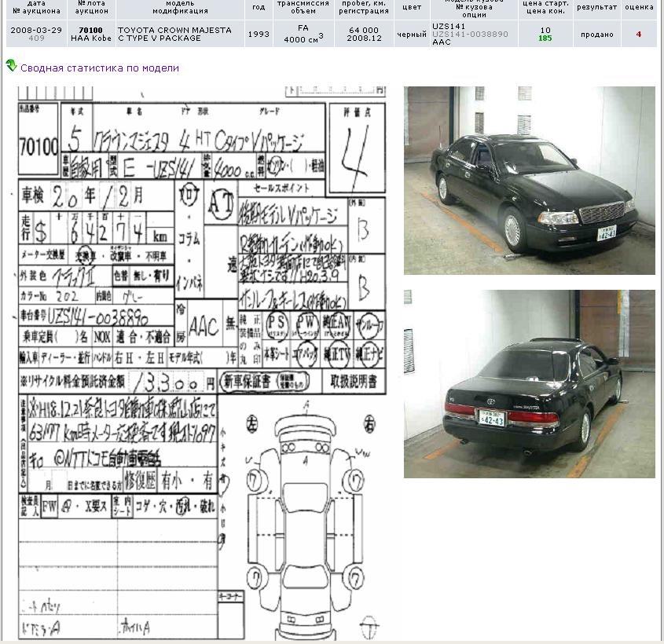The image size is (664, 644).
Task: Open the front view photo of black Crown Majesta
Action: [x=530, y=181]
